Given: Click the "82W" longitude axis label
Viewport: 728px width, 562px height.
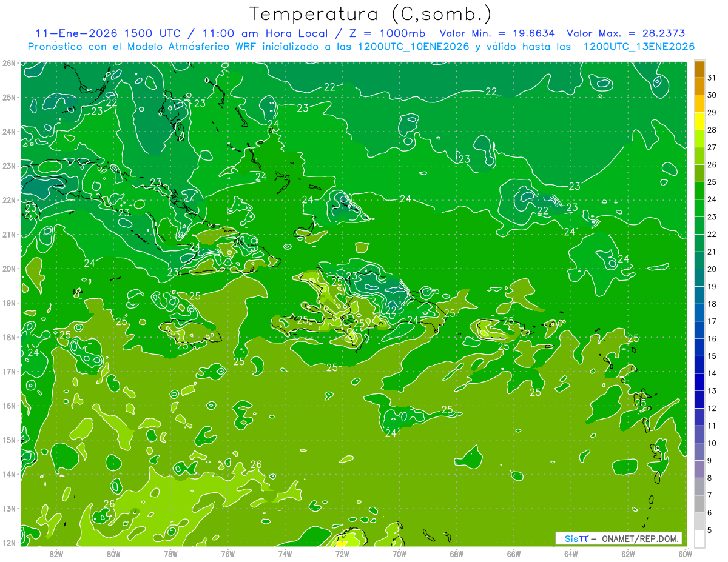Looking at the screenshot, I should pos(56,554).
